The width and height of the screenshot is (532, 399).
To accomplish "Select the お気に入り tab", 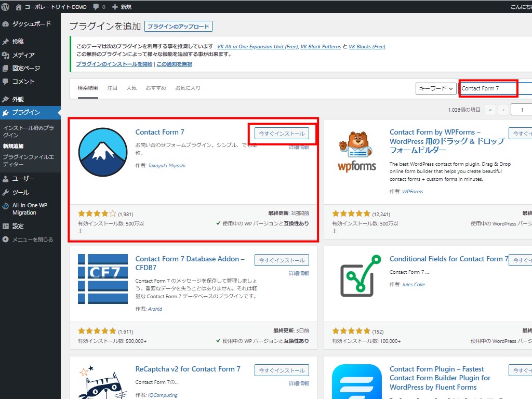I will pos(188,88).
